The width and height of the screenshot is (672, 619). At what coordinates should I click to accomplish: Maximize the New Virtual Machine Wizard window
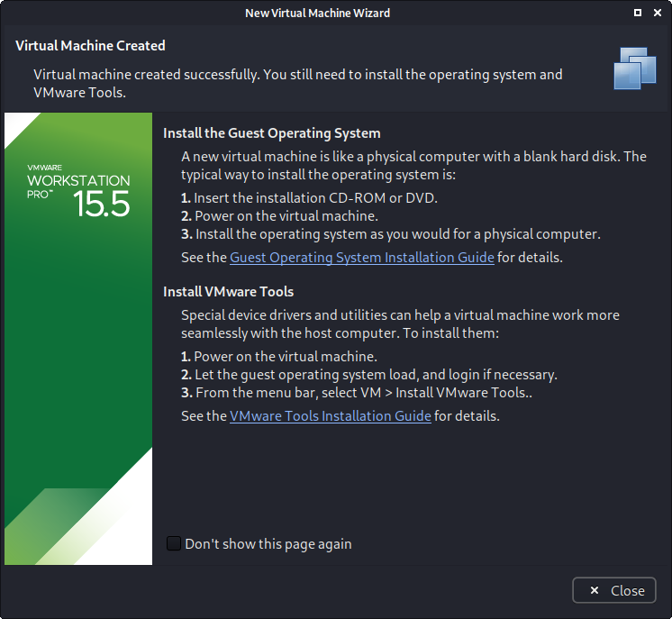638,14
